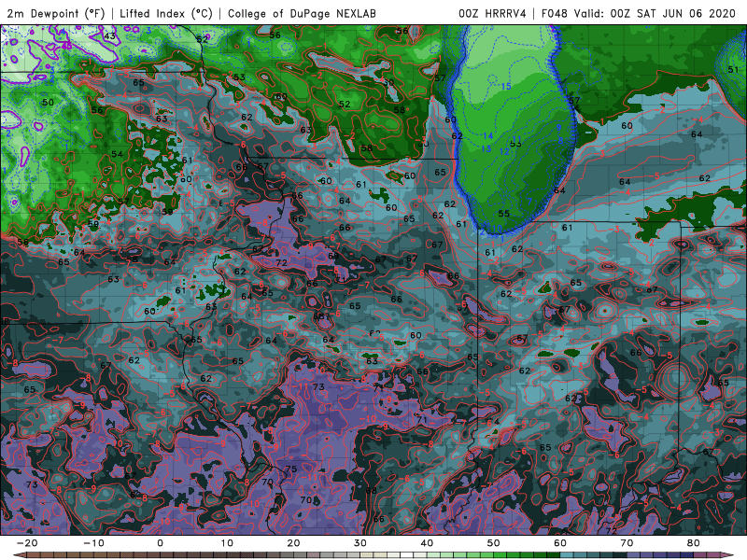Click the '0' color scale label
This screenshot has width=747, height=560.
(160, 543)
